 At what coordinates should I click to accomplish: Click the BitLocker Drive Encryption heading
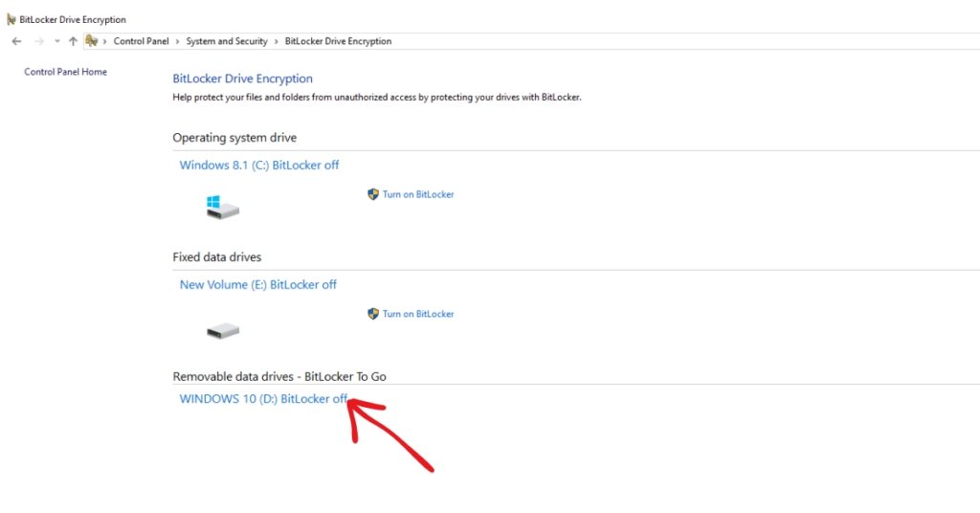pyautogui.click(x=242, y=78)
